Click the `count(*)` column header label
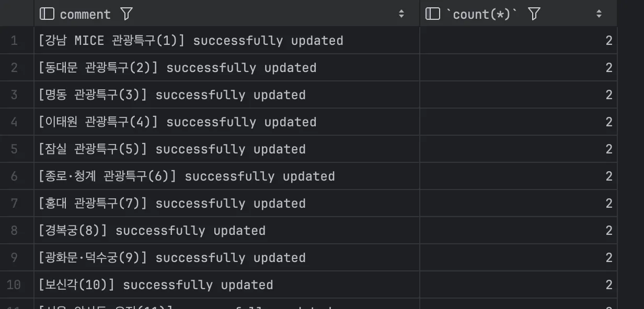Image resolution: width=644 pixels, height=309 pixels. (x=481, y=14)
